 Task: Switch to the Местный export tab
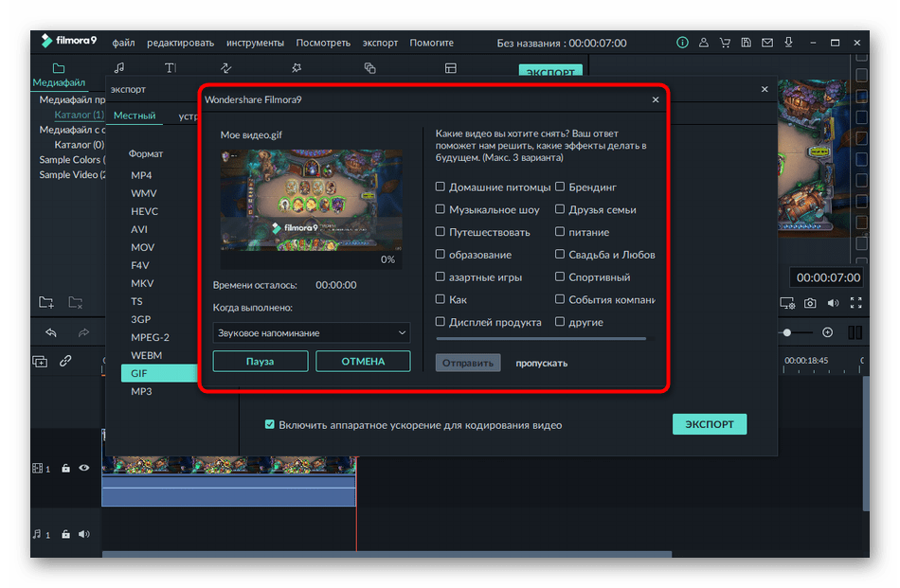click(135, 116)
